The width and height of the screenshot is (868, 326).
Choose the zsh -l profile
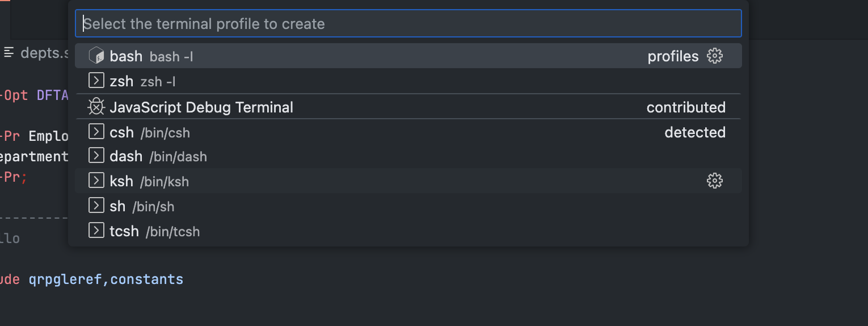coord(408,81)
